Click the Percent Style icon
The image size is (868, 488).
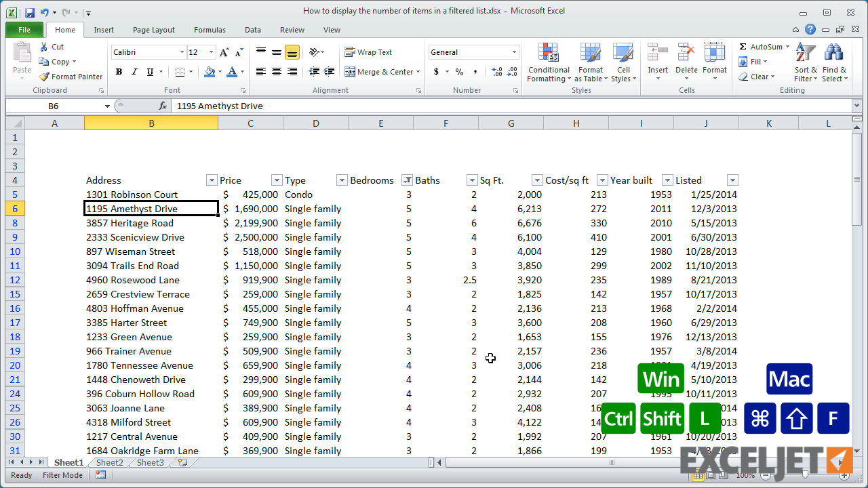click(458, 71)
